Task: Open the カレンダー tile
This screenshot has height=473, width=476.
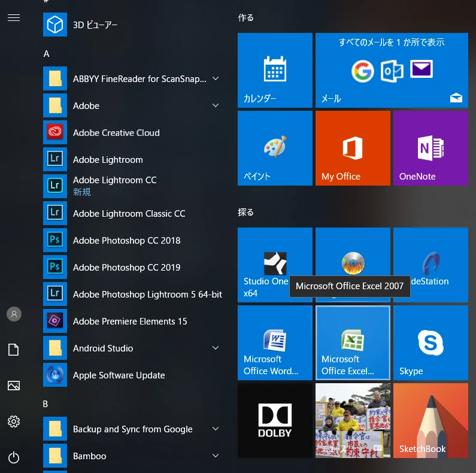Action: coord(275,70)
